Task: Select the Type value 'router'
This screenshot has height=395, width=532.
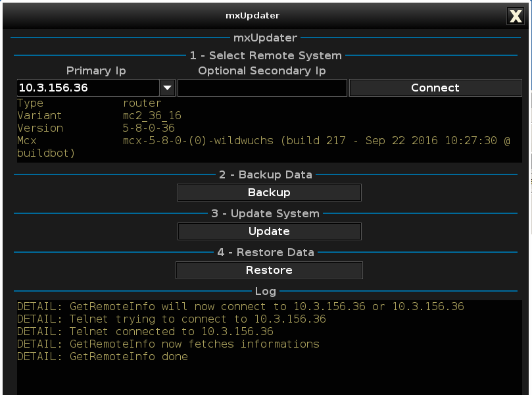Action: [x=141, y=103]
